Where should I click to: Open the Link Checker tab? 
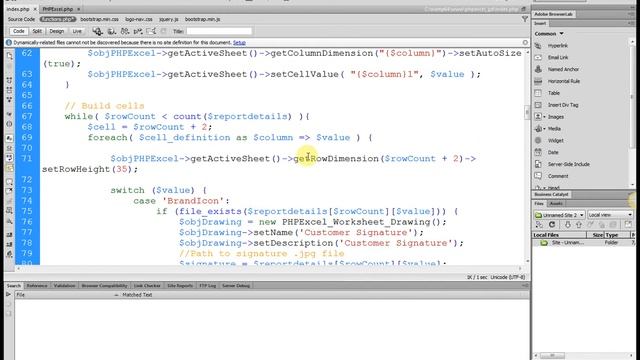[x=147, y=286]
